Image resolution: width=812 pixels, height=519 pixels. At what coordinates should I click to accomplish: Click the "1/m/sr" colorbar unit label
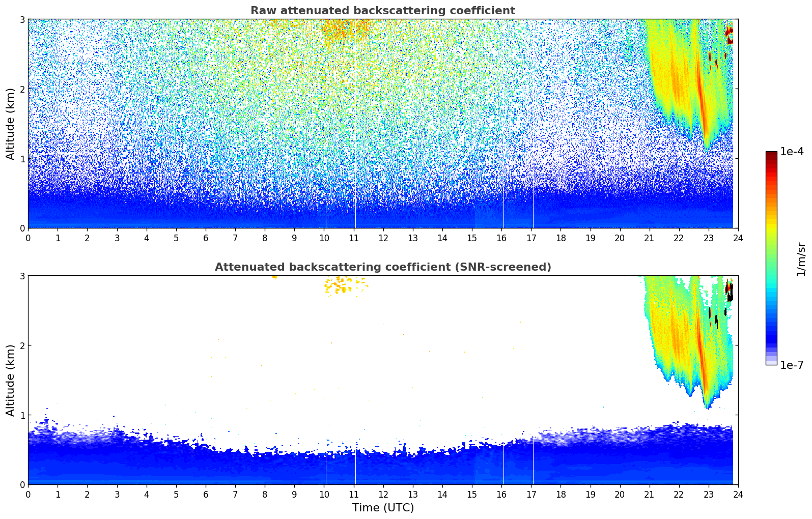pos(801,258)
